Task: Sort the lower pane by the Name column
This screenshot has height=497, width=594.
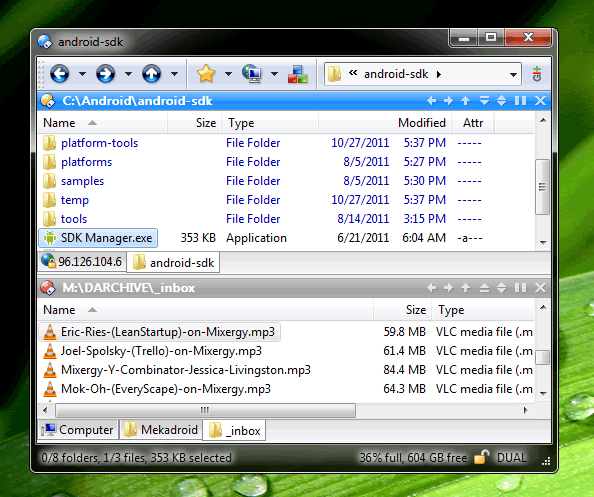Action: tap(206, 310)
